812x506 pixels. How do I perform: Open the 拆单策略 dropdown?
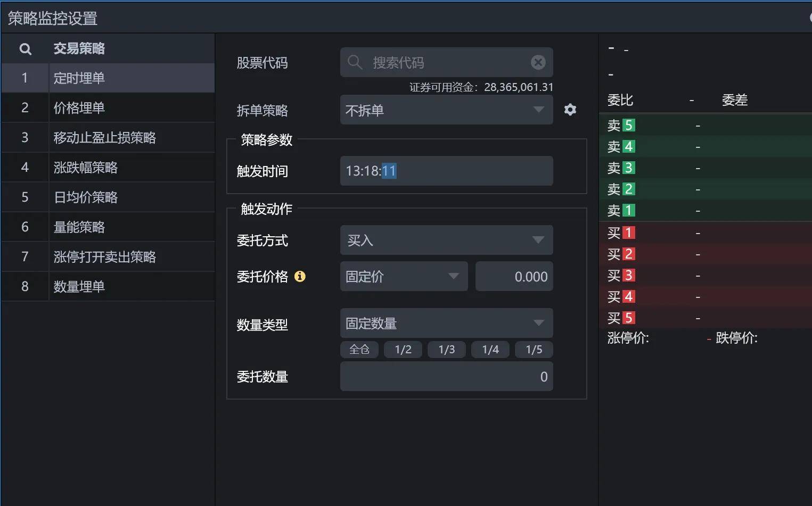click(446, 110)
